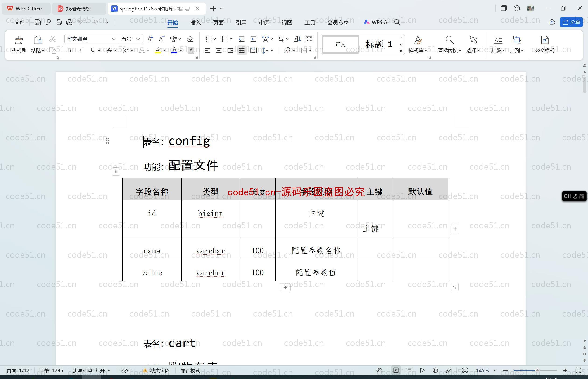Click the font color icon

click(175, 51)
